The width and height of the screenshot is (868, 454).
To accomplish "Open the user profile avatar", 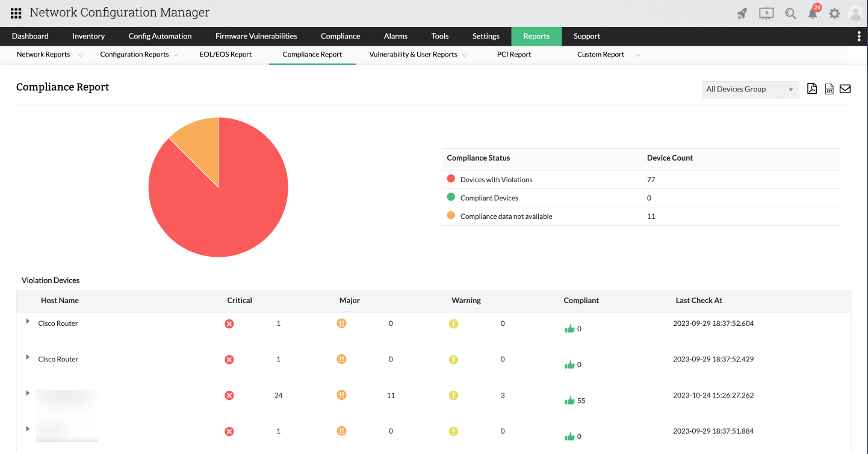I will 855,13.
